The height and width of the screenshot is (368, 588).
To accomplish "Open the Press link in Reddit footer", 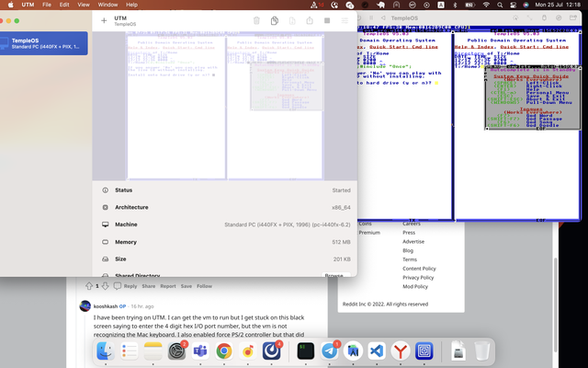I will (x=409, y=233).
